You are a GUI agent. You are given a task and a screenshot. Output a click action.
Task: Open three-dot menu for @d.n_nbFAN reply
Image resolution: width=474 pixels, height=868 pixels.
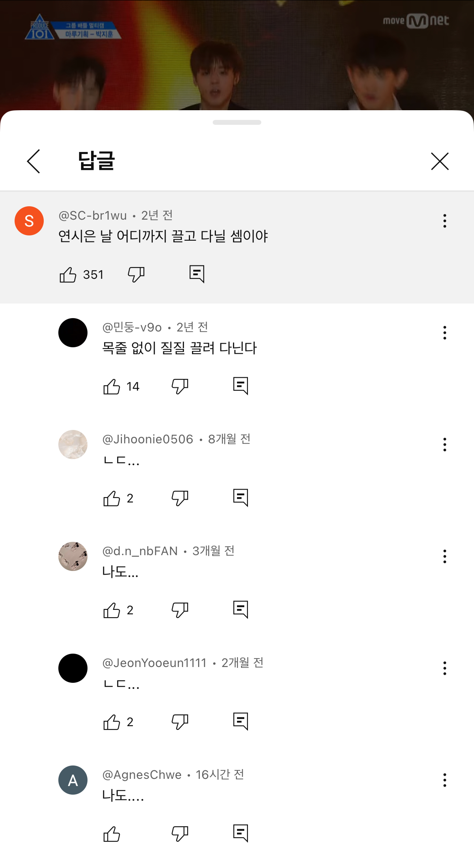click(x=444, y=556)
